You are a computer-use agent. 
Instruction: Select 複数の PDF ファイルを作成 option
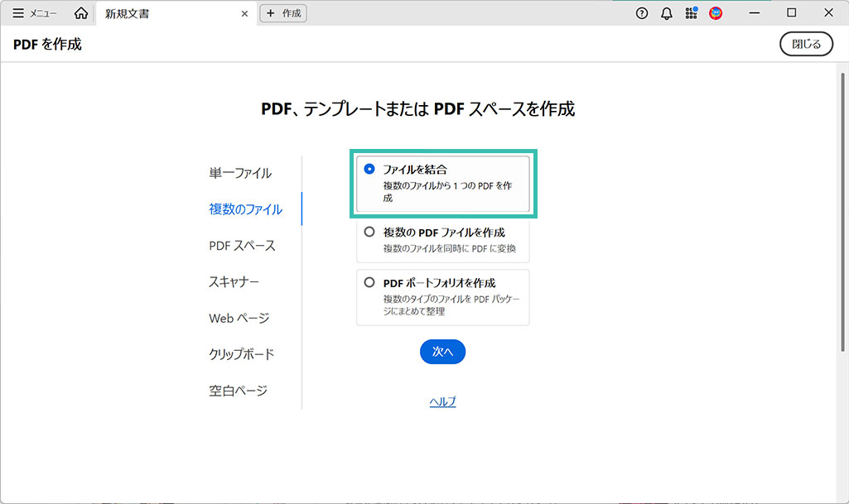click(x=369, y=233)
